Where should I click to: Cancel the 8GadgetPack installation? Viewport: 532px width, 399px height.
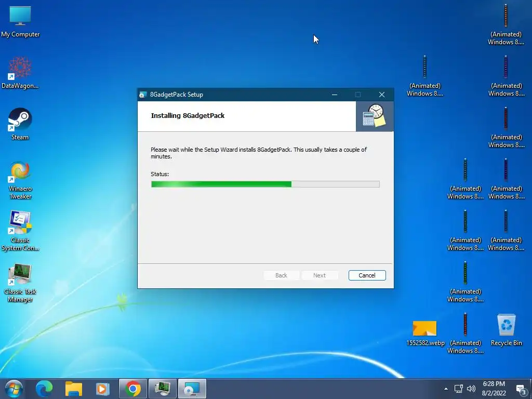tap(367, 275)
